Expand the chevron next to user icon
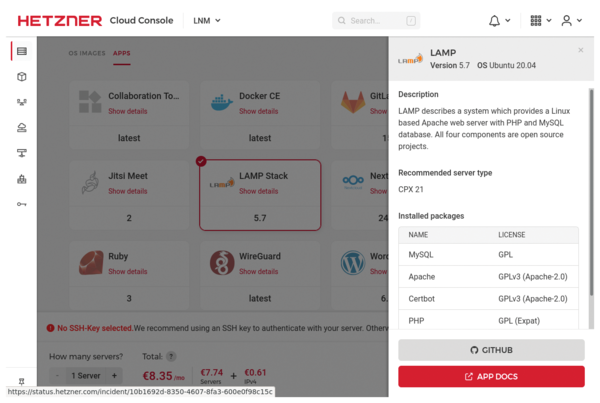This screenshot has height=403, width=600. click(579, 21)
